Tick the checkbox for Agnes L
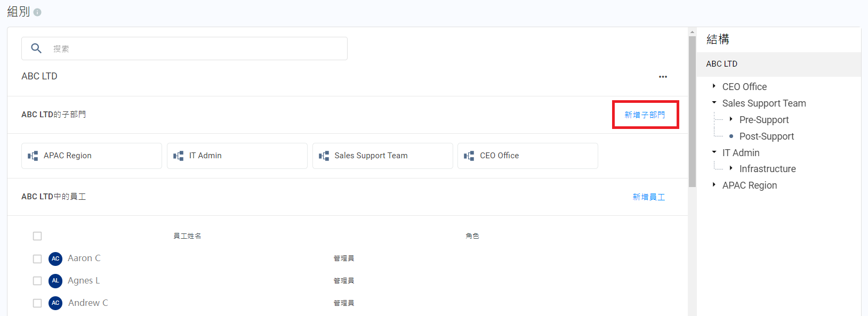868x316 pixels. (37, 281)
